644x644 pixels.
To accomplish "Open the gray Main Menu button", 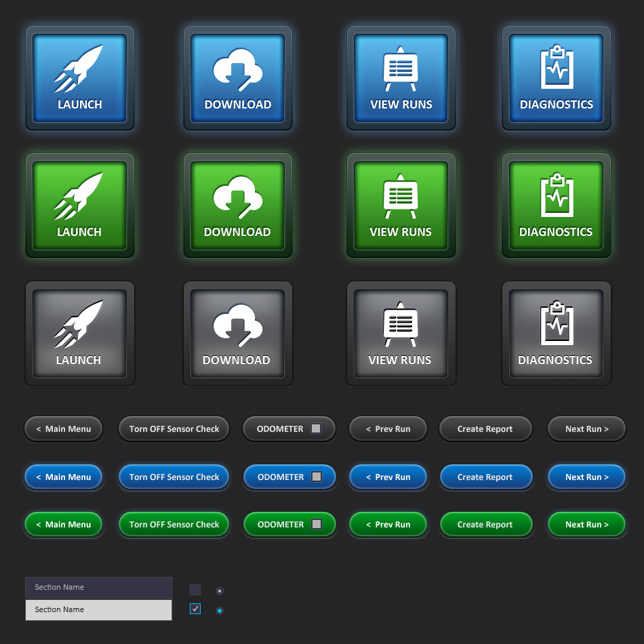I will [x=63, y=428].
